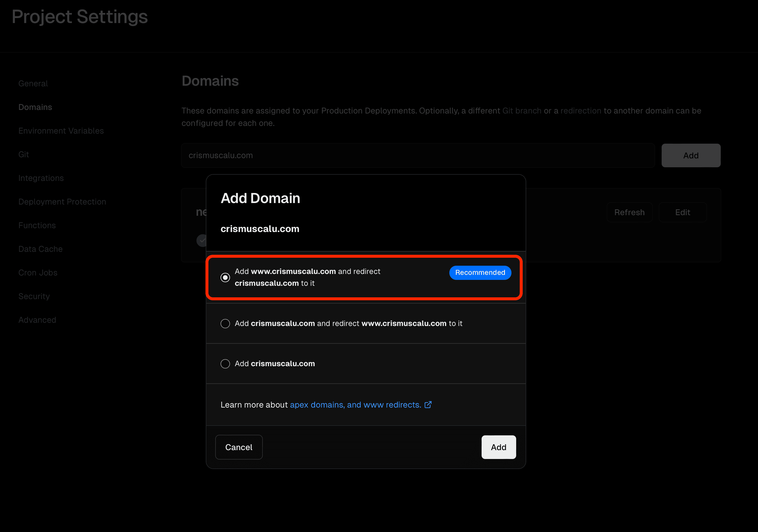The height and width of the screenshot is (532, 758).
Task: Choose the Add crismuscalu.com only option
Action: 225,364
